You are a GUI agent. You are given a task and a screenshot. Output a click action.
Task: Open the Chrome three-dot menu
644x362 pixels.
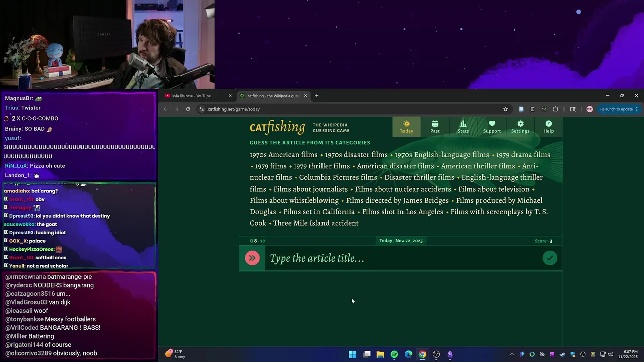pos(637,109)
